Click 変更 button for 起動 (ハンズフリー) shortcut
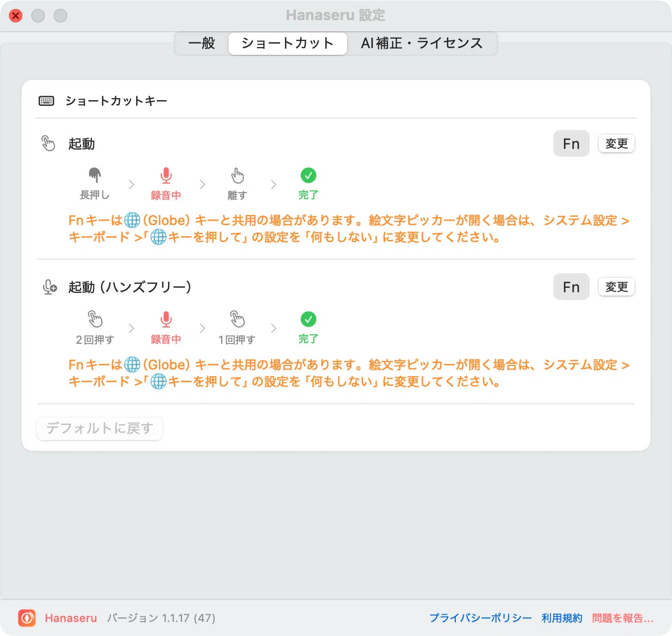The height and width of the screenshot is (636, 672). (617, 287)
